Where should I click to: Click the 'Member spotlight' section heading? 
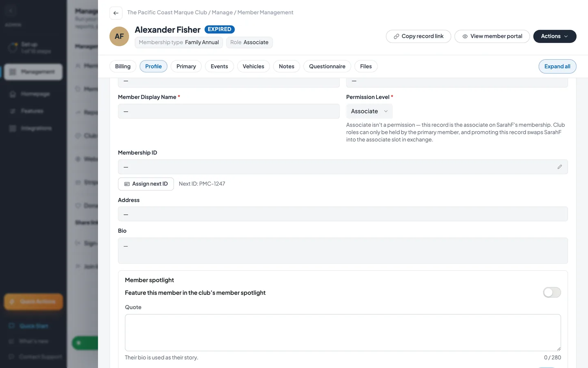[x=149, y=280]
